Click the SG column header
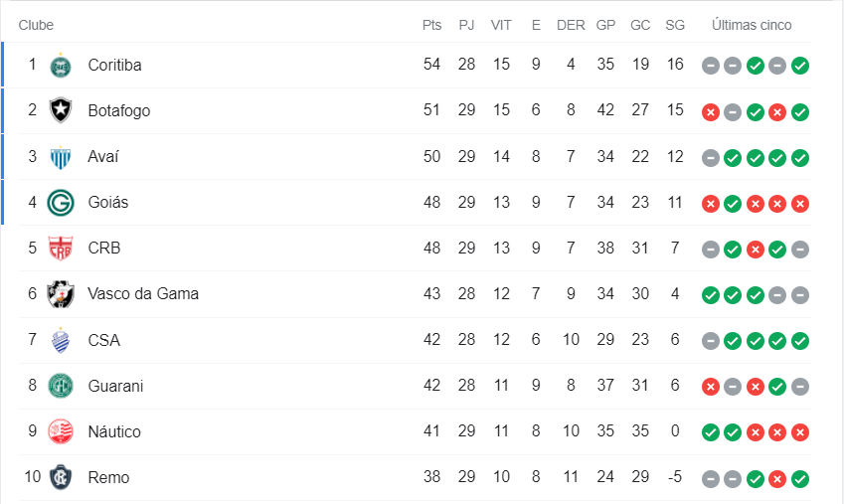This screenshot has width=844, height=504. click(x=675, y=25)
